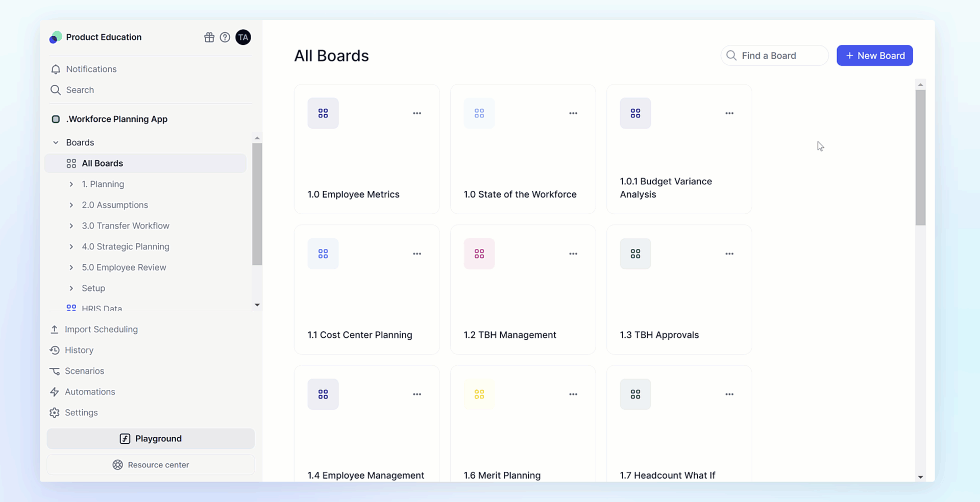This screenshot has width=980, height=502.
Task: Open more options for 1.2 TBH Management
Action: coord(573,254)
